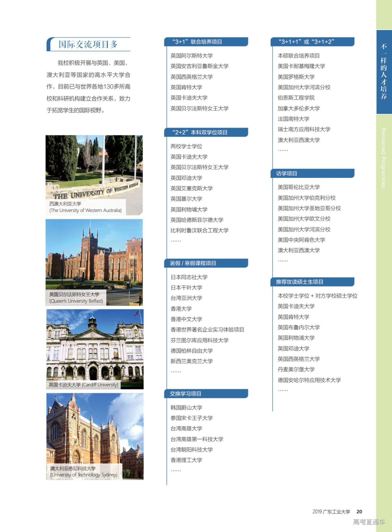Click the 美国卡耐基梅隆大学 entry
Viewport: 392px width, 532px height.
(301, 66)
